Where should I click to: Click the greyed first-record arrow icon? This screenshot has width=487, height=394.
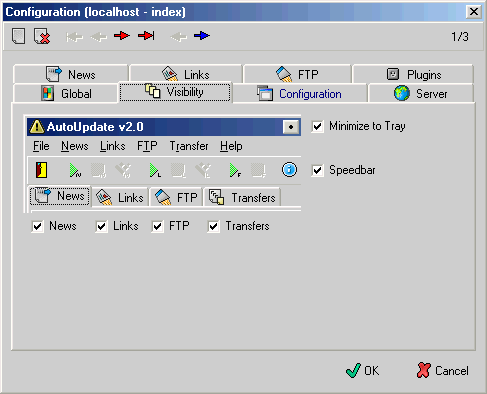[x=74, y=37]
